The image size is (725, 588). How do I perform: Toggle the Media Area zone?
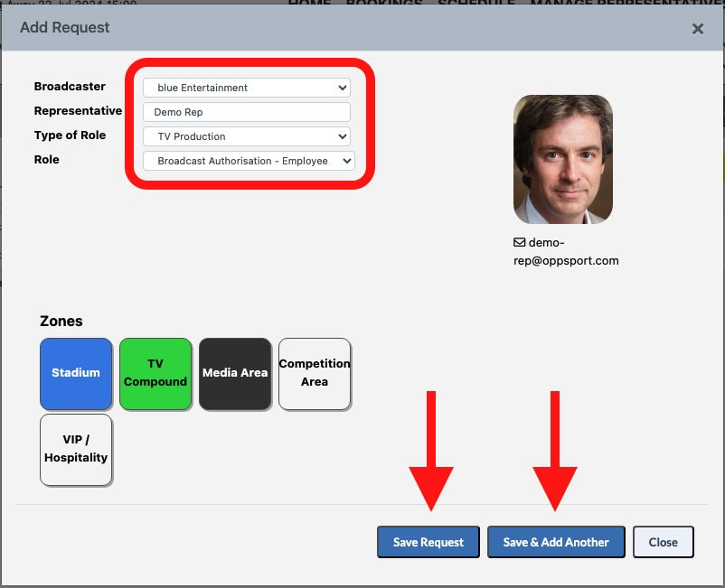(235, 374)
